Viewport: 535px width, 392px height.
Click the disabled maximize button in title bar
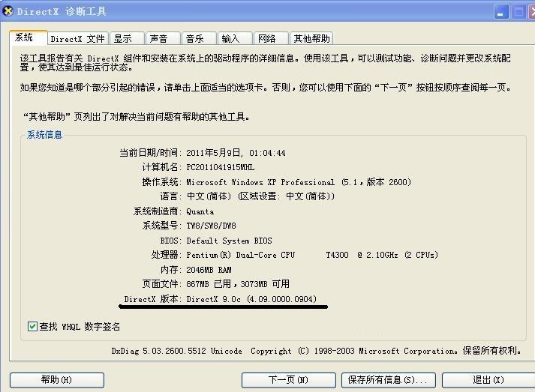[518, 12]
